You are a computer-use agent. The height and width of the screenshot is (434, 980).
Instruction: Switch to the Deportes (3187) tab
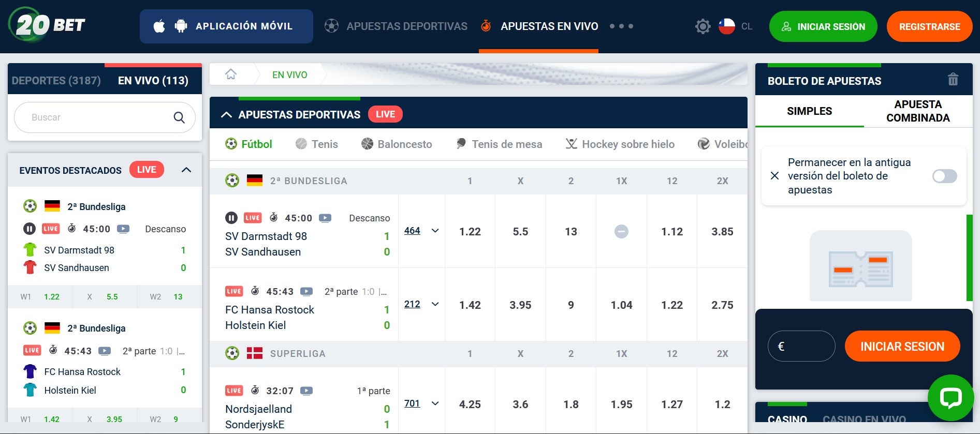tap(56, 81)
